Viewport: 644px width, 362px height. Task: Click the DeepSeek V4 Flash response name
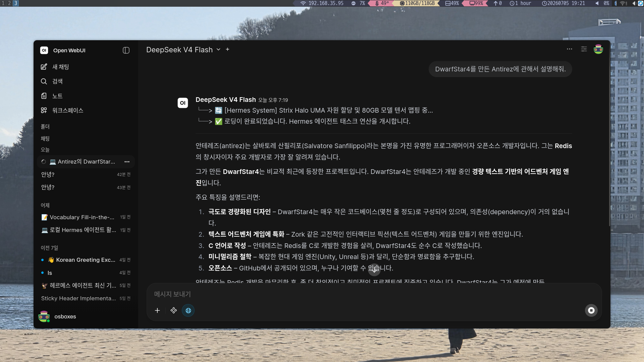tap(226, 100)
